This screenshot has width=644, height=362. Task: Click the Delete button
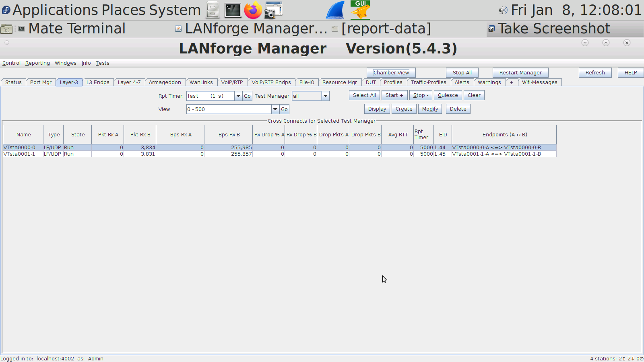(458, 109)
